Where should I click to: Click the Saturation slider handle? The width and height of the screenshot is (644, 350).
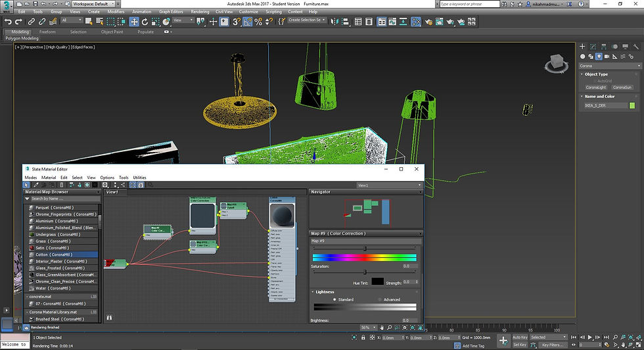pyautogui.click(x=365, y=272)
